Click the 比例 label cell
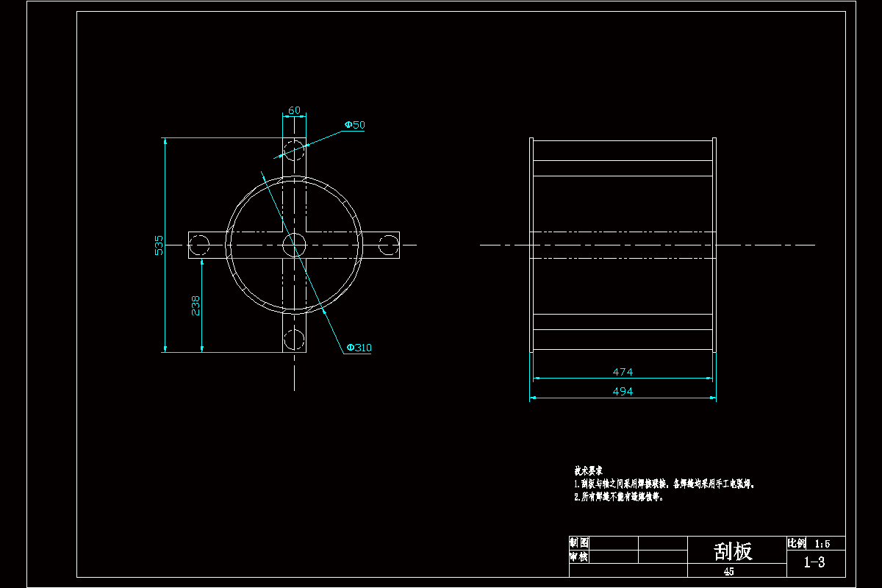882x588 pixels. [x=797, y=544]
